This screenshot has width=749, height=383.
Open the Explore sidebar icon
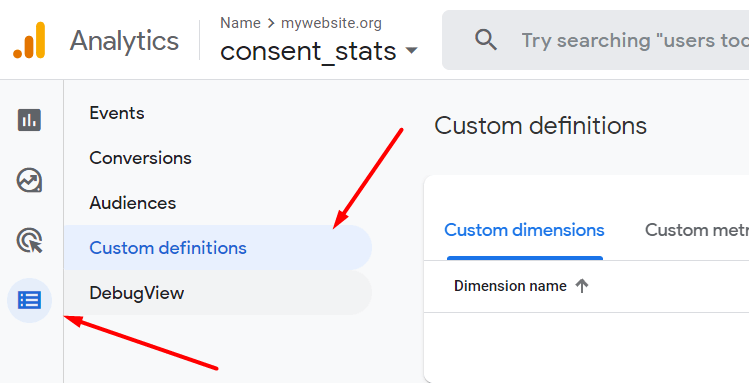(x=29, y=180)
